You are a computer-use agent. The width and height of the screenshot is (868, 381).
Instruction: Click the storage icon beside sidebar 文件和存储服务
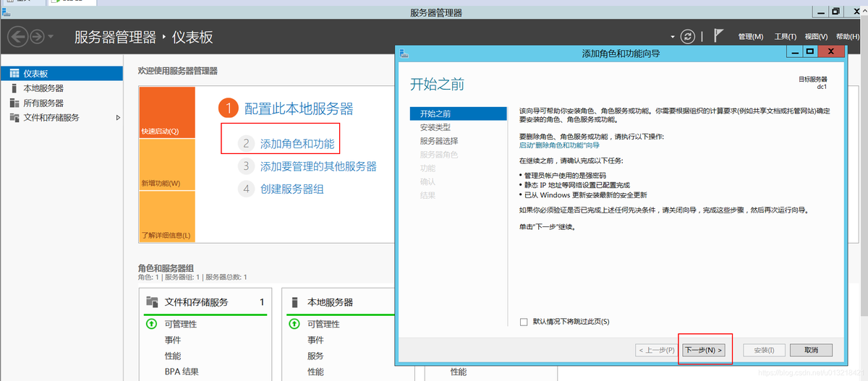tap(14, 117)
